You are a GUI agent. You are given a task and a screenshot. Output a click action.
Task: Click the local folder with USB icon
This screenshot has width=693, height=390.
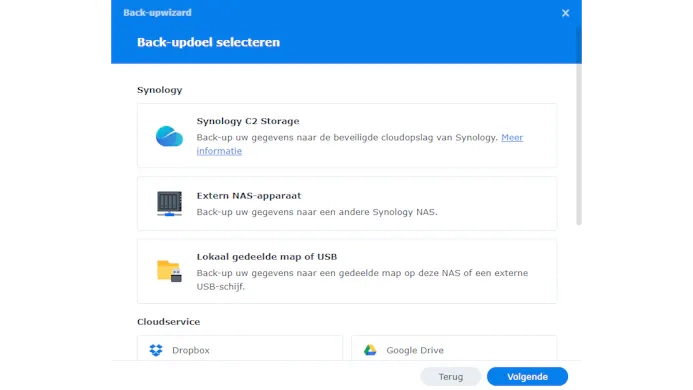pyautogui.click(x=169, y=271)
